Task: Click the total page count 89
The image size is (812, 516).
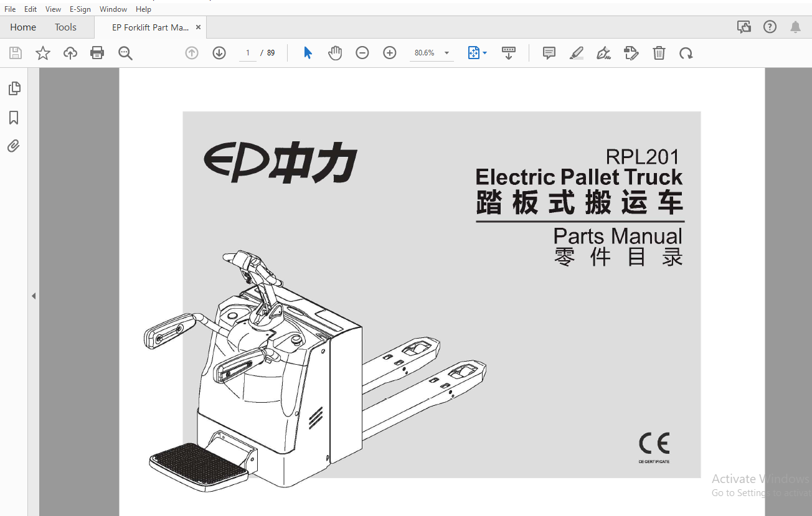Action: point(271,53)
